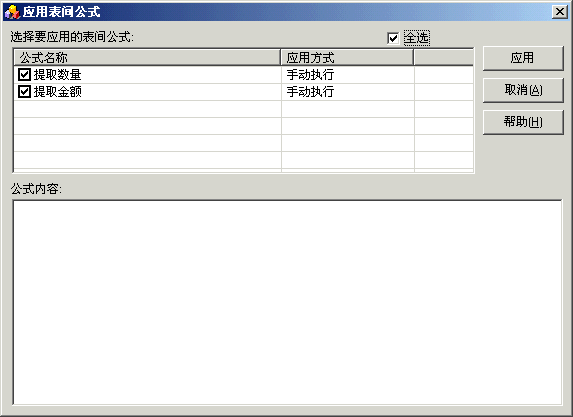This screenshot has width=573, height=417.
Task: Open help with 帮助(H) button
Action: [x=523, y=122]
